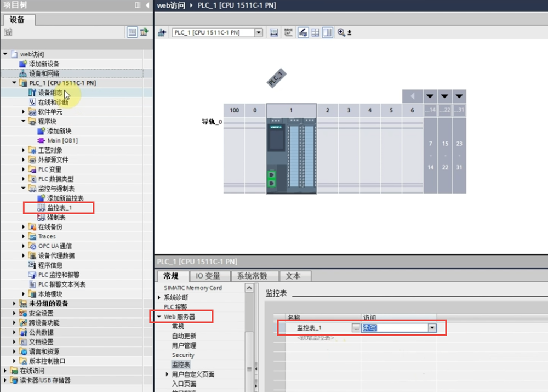Click the icon at left of project tree toolbar
548x392 pixels.
[x=8, y=32]
